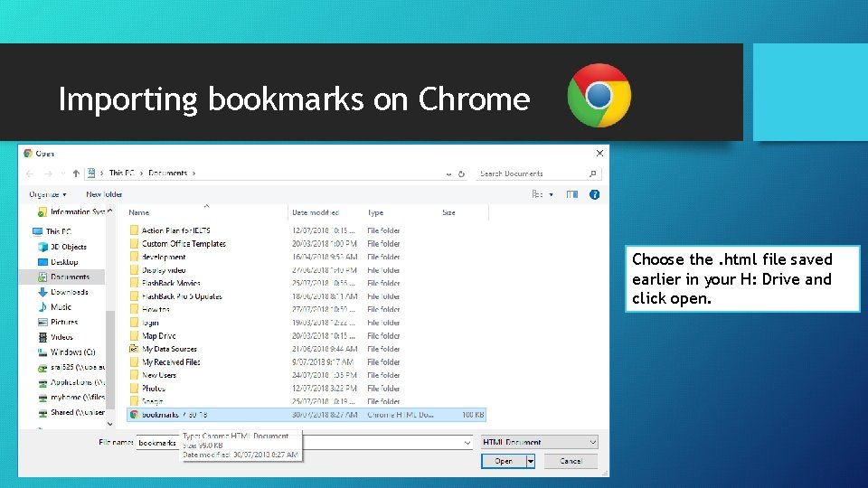Select Applications network drive in sidebar

[x=78, y=382]
